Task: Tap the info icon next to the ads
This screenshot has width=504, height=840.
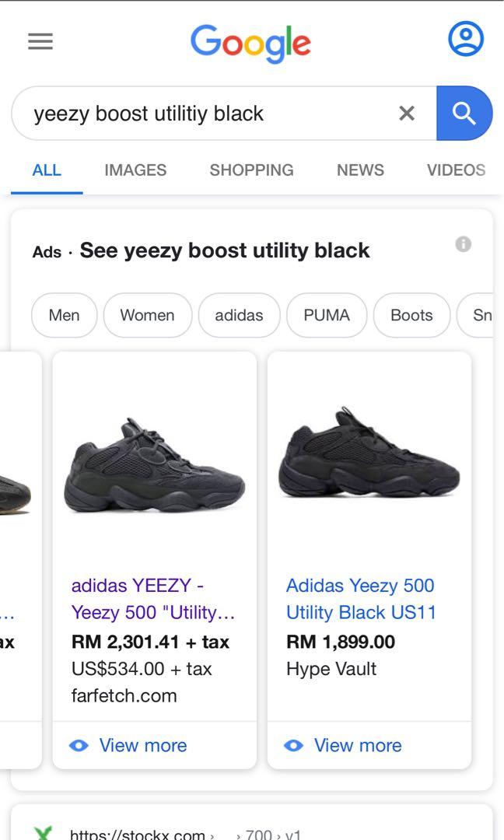Action: coord(464,243)
